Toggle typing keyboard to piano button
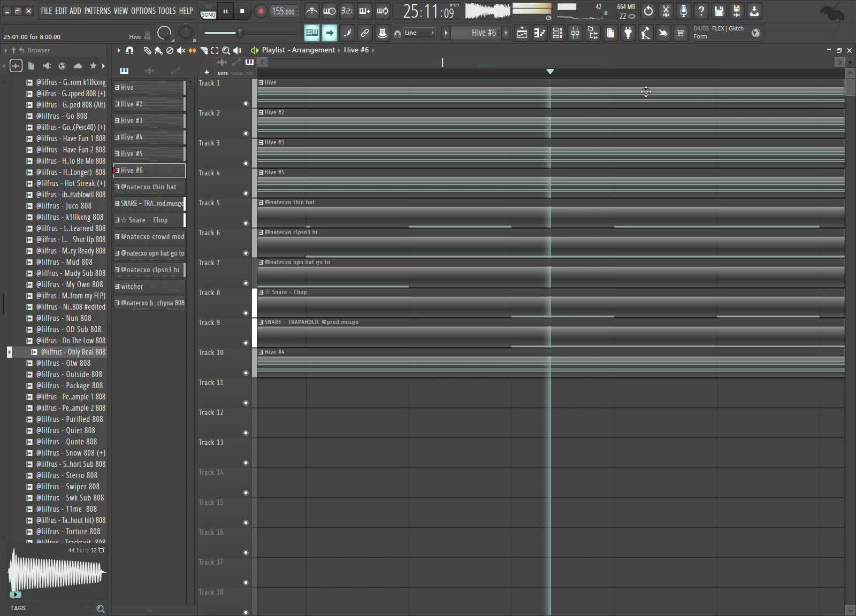The width and height of the screenshot is (856, 616). pos(311,33)
